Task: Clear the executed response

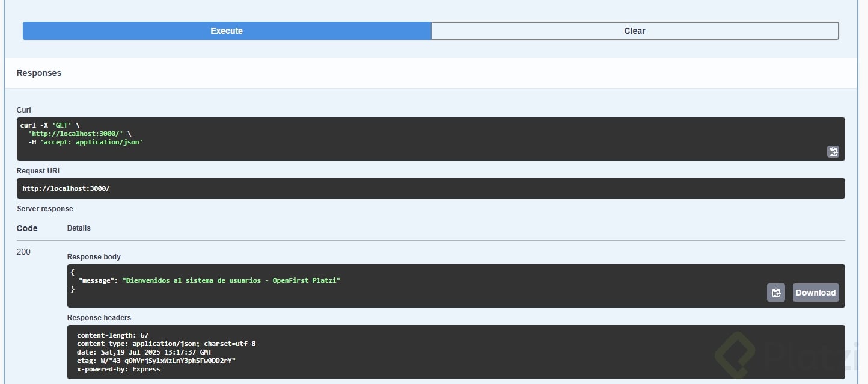Action: [634, 31]
